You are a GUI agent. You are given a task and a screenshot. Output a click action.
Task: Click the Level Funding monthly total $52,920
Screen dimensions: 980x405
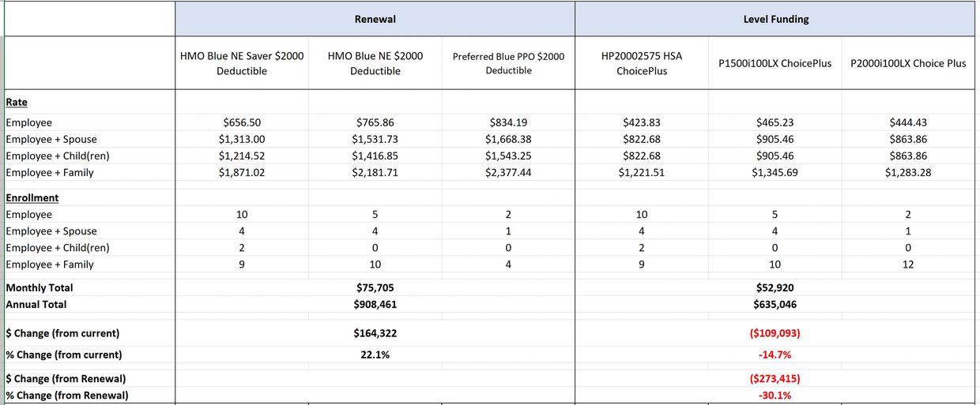(x=775, y=288)
